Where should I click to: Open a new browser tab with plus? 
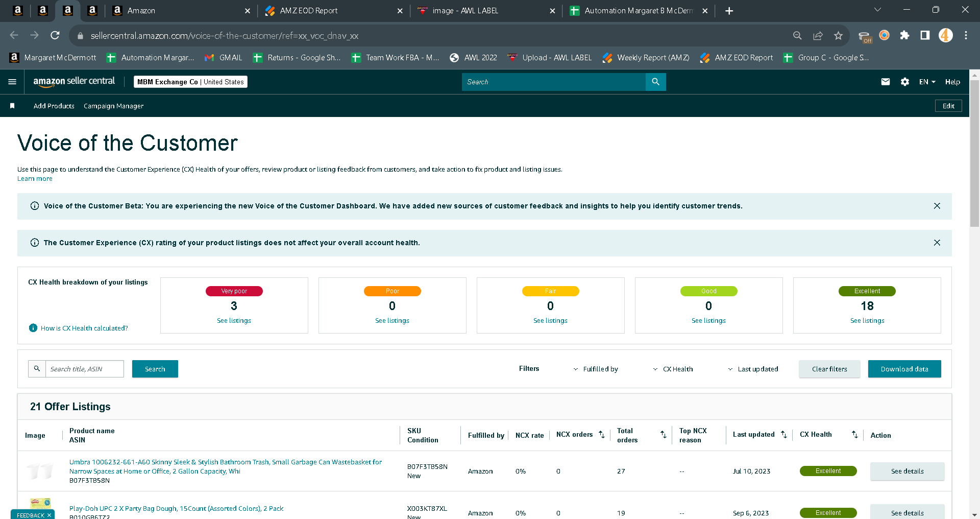(729, 11)
